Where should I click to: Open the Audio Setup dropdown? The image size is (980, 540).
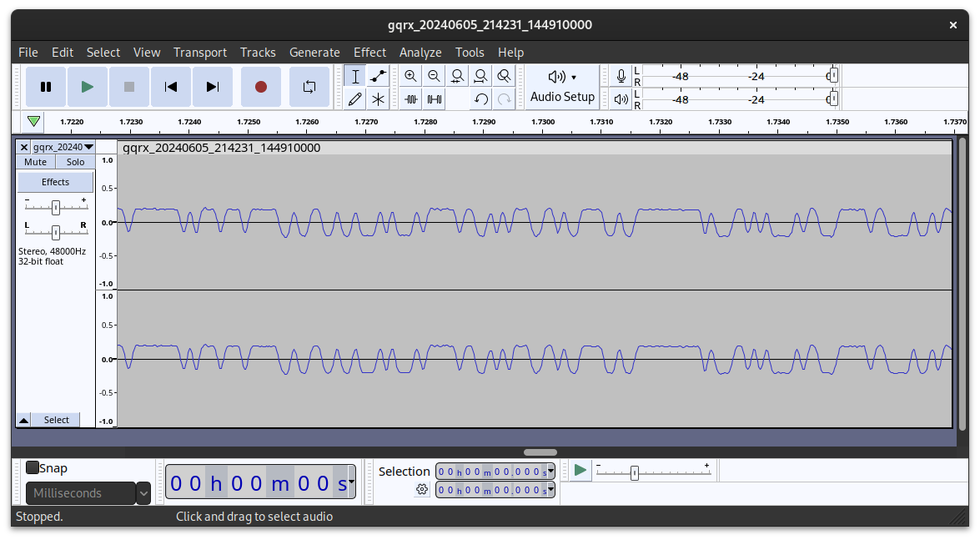point(562,87)
